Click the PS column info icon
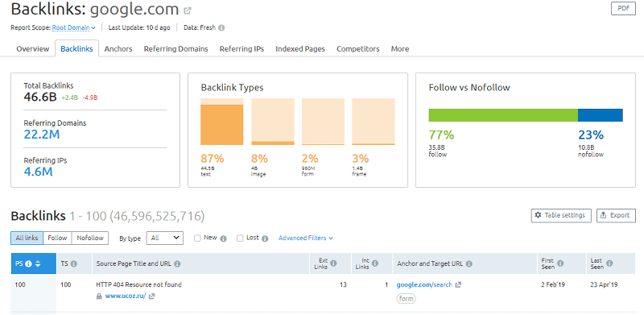The height and width of the screenshot is (315, 644). pyautogui.click(x=29, y=264)
